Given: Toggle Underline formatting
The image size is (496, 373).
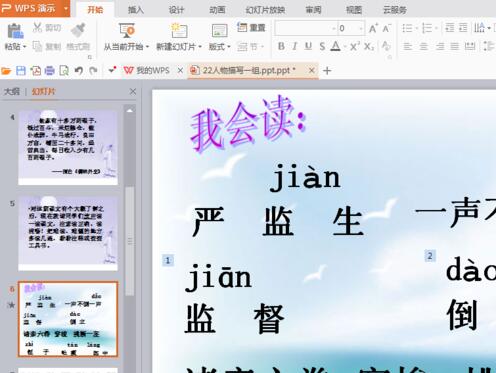Looking at the screenshot, I should (x=308, y=46).
